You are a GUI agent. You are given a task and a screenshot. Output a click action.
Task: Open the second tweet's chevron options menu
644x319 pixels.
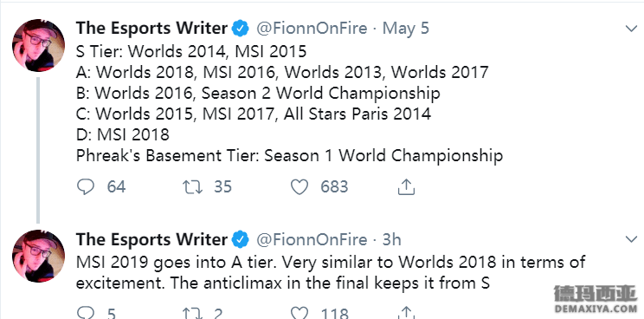pyautogui.click(x=631, y=239)
